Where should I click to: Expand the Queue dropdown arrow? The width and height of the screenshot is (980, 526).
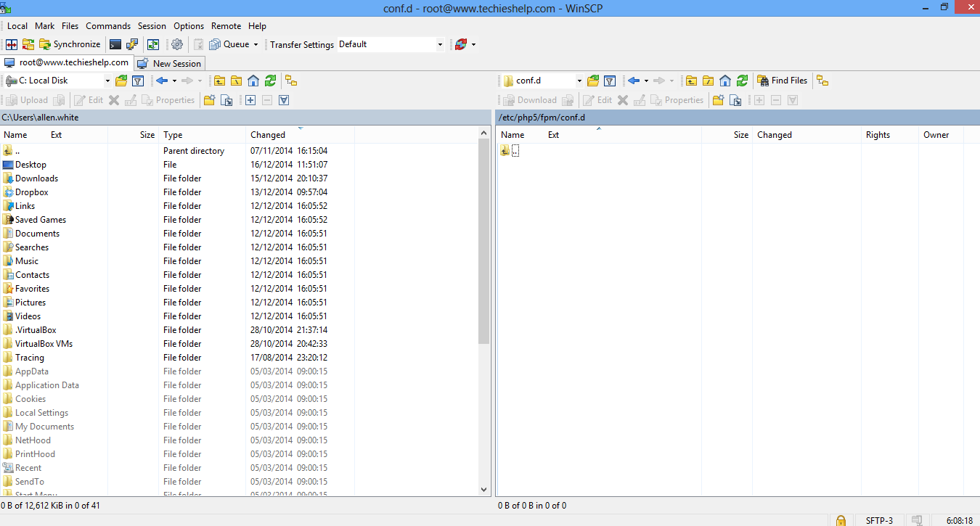[x=256, y=44]
